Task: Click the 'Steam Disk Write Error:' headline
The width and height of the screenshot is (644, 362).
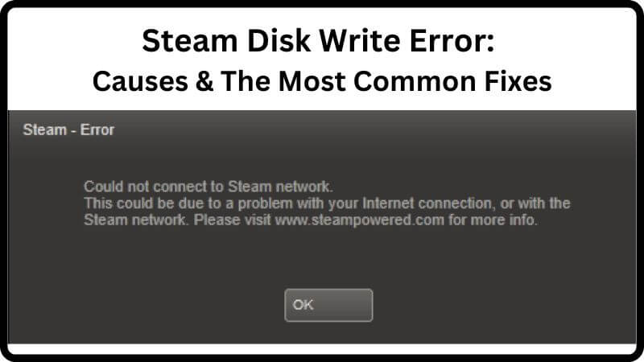Action: tap(318, 41)
